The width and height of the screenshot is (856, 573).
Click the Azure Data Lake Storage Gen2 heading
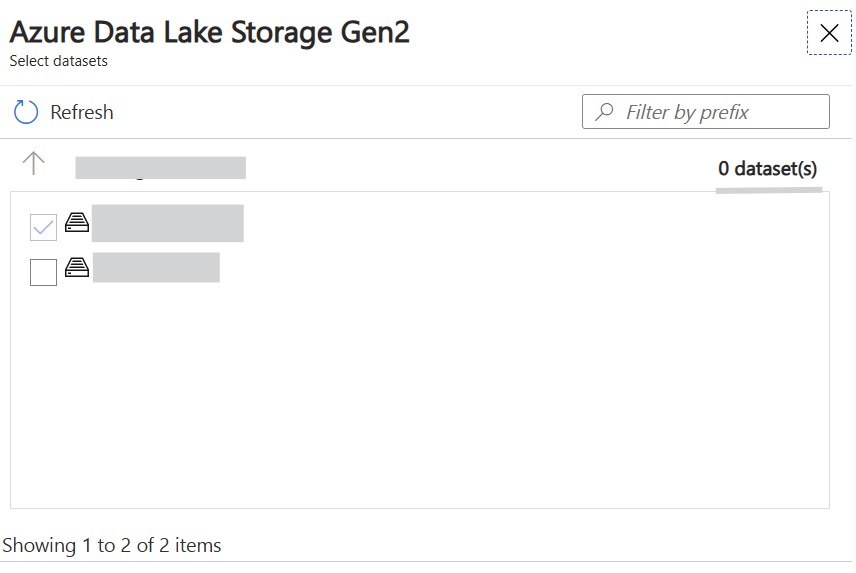click(x=210, y=32)
